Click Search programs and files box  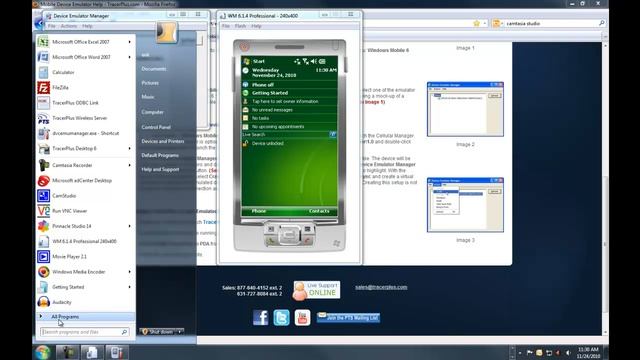click(x=84, y=332)
